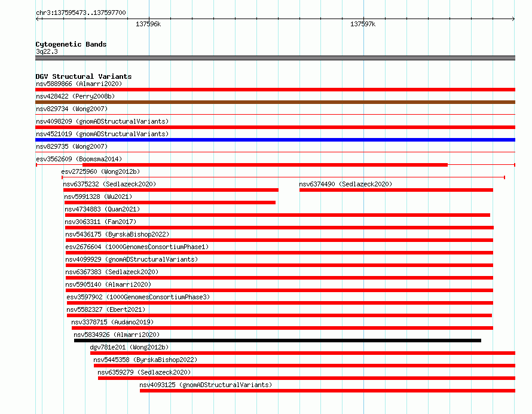The width and height of the screenshot is (532, 414).
Task: Select the red nsv5991328 variant bar
Action: 170,203
